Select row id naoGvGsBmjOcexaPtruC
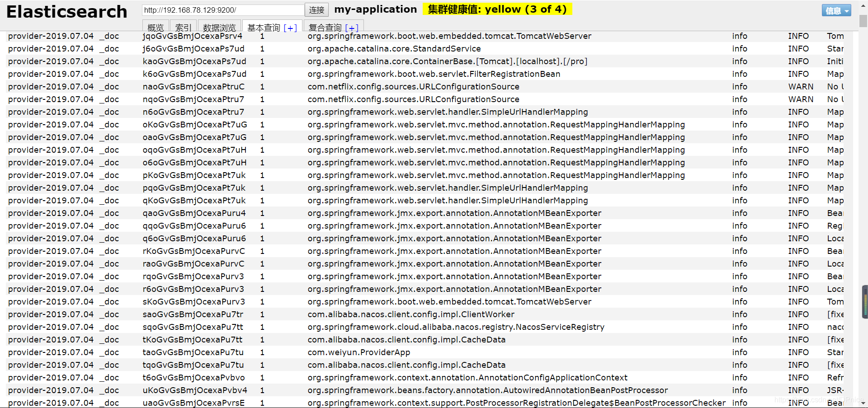The image size is (868, 408). click(x=193, y=87)
